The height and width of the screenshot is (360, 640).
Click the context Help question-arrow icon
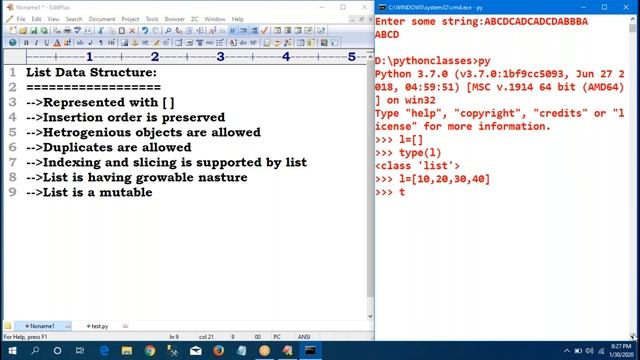pyautogui.click(x=321, y=31)
